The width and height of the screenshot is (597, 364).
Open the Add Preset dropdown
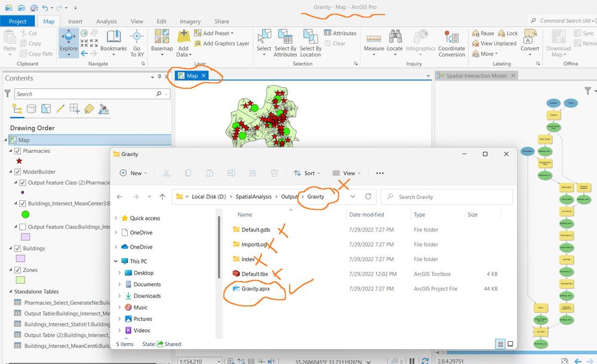[214, 33]
